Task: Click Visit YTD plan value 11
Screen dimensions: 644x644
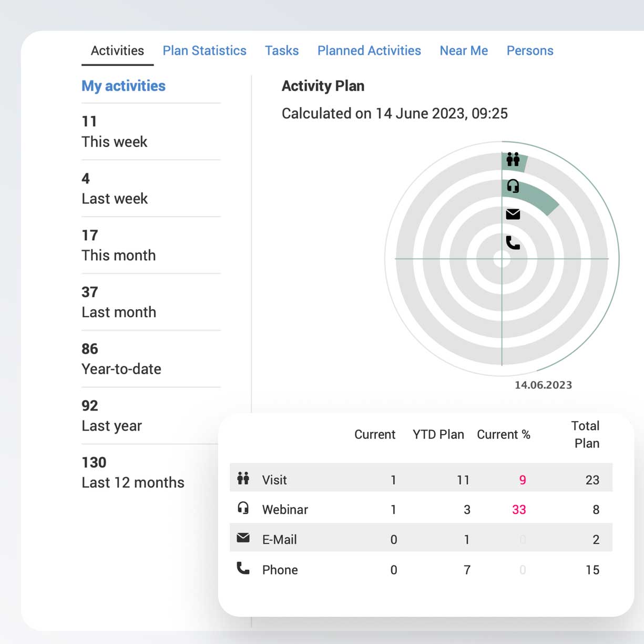Action: 463,480
